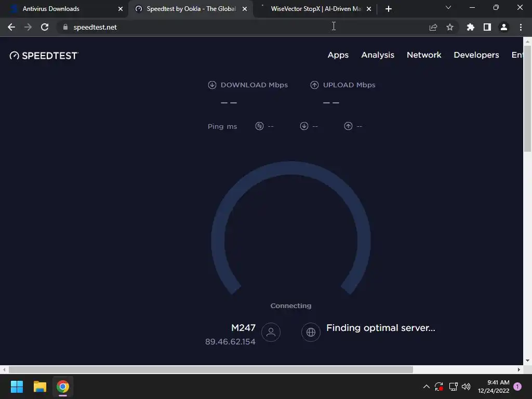Click the vertical page scrollbar thumb

(x=527, y=98)
